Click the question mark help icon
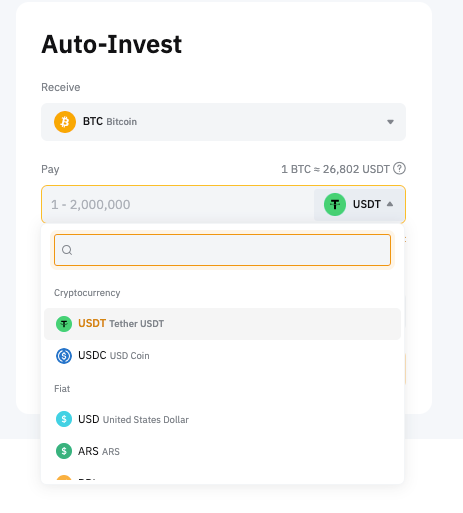Image resolution: width=463 pixels, height=513 pixels. tap(399, 168)
